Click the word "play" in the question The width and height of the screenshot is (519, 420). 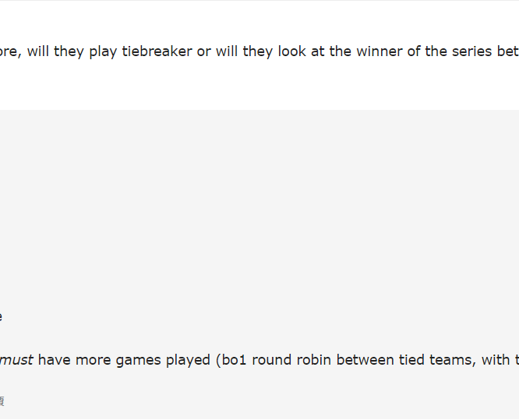[101, 52]
